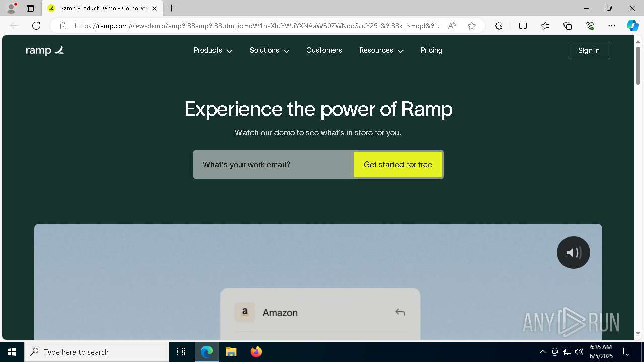Click the page vertical scrollbar thumb
This screenshot has width=644, height=362.
pos(638,65)
